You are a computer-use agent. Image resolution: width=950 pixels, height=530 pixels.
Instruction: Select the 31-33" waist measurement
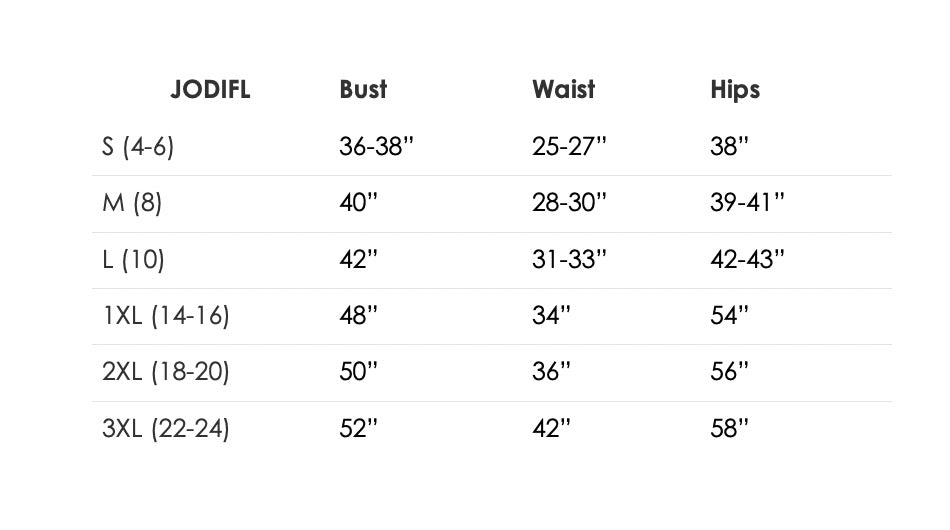pyautogui.click(x=569, y=259)
